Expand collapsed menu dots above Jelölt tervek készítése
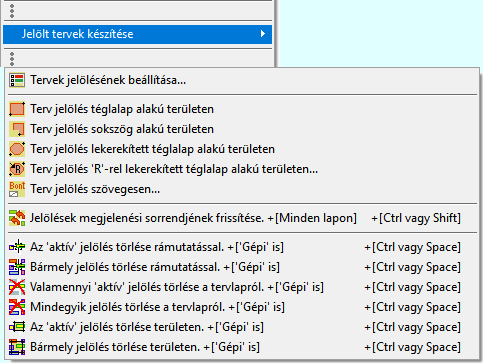Viewport: 483px width, 363px height. [x=12, y=11]
